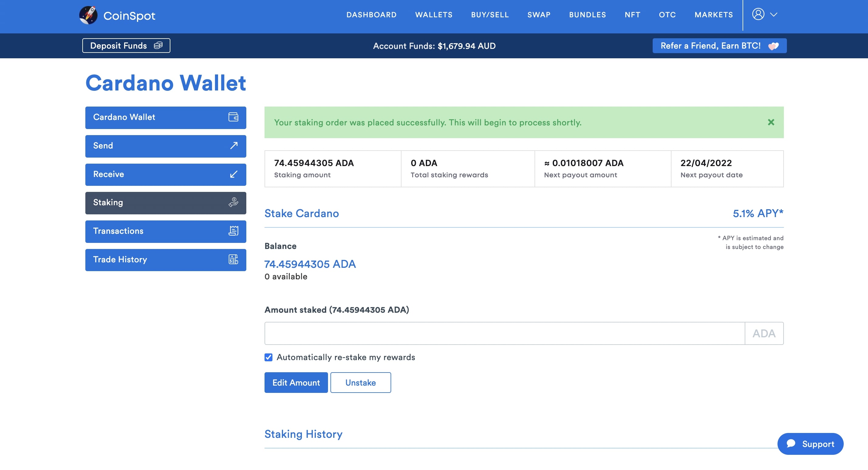
Task: Toggle Automatically re-stake my rewards checkbox
Action: tap(268, 357)
